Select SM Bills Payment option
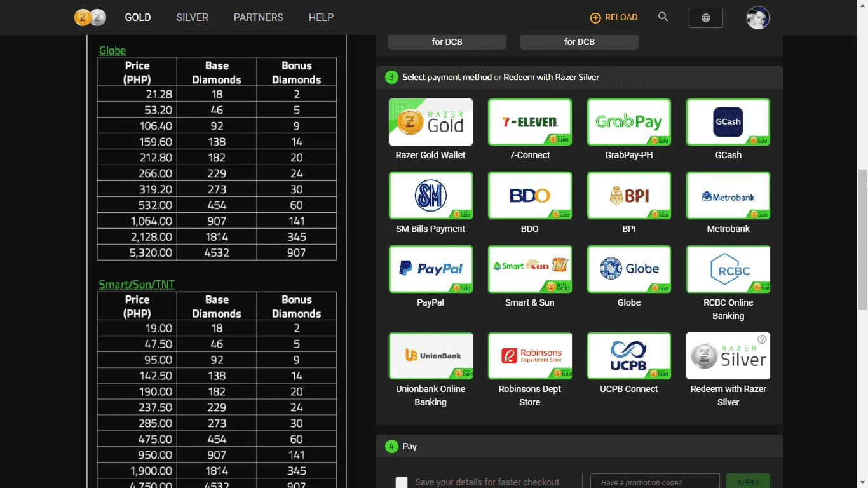Viewport: 868px width, 488px height. [x=431, y=196]
